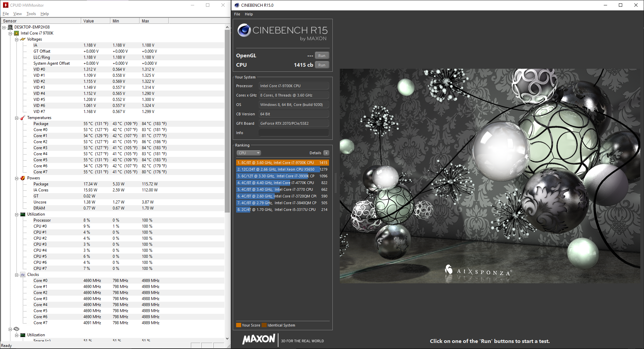The height and width of the screenshot is (349, 644).
Task: Collapse the Temperatures tree section
Action: (16, 118)
